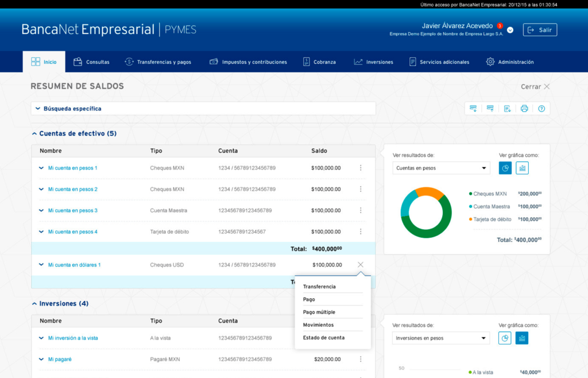Click the Cheques USD type cell

click(x=167, y=265)
